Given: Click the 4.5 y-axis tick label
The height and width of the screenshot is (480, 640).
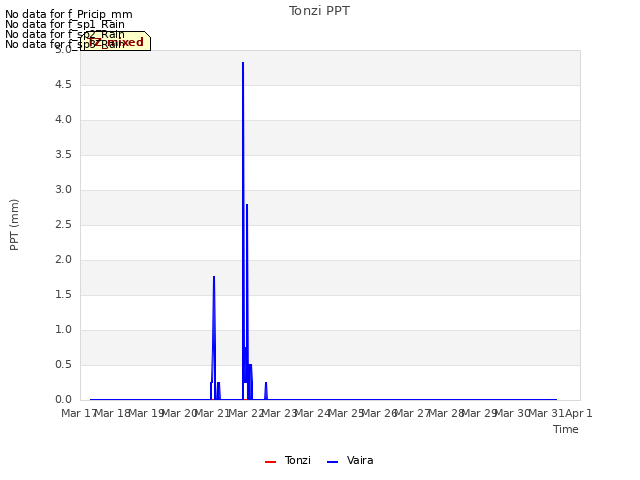Looking at the screenshot, I should (x=63, y=84).
